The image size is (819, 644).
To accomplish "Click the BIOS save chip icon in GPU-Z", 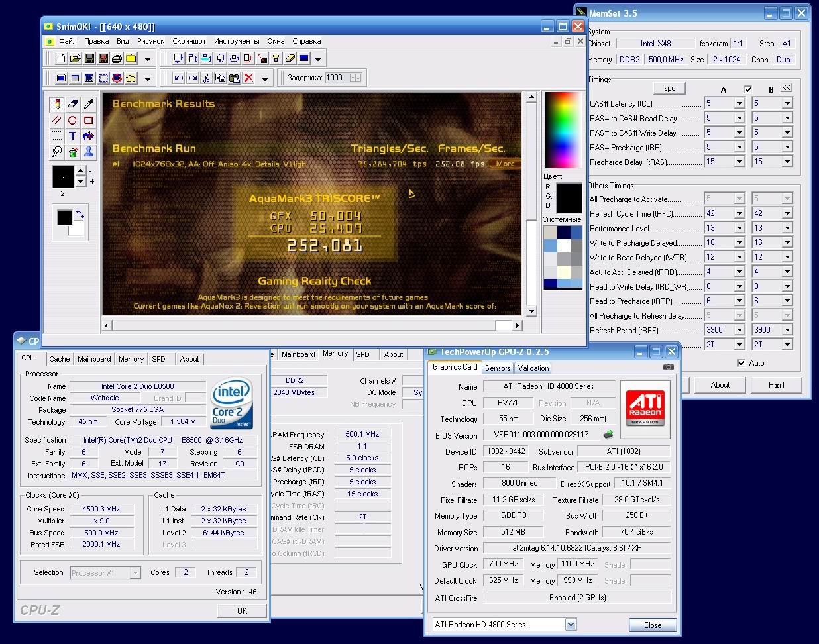I will coord(608,435).
